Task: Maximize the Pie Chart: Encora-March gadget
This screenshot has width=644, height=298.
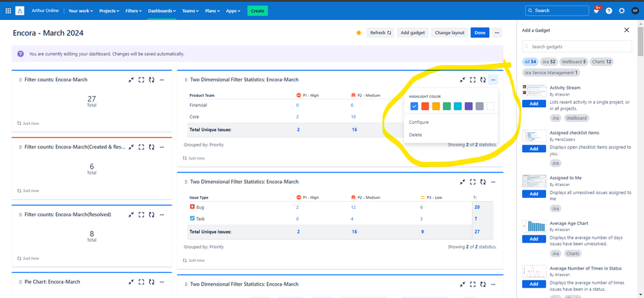Action: 141,282
